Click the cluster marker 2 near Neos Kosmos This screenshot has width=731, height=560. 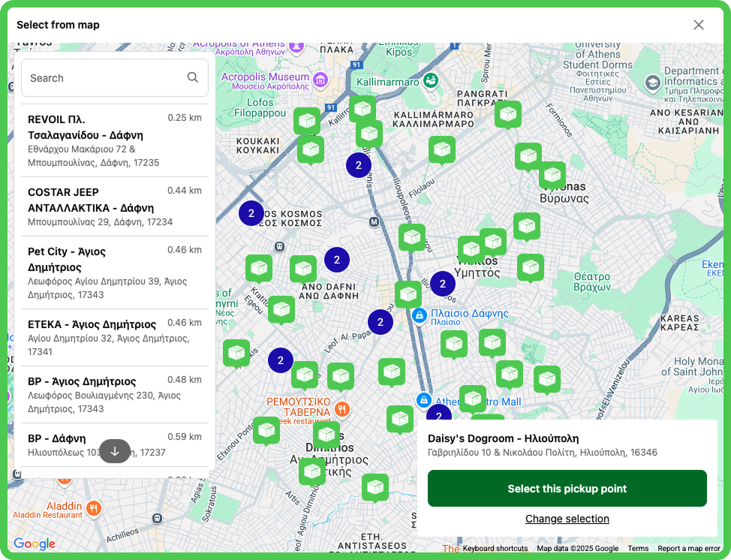251,213
